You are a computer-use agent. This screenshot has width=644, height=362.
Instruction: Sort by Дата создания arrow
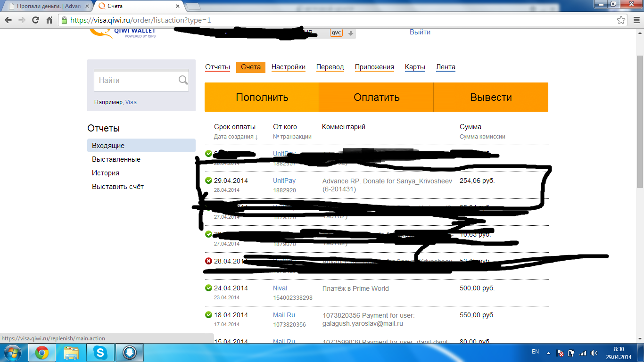click(256, 137)
